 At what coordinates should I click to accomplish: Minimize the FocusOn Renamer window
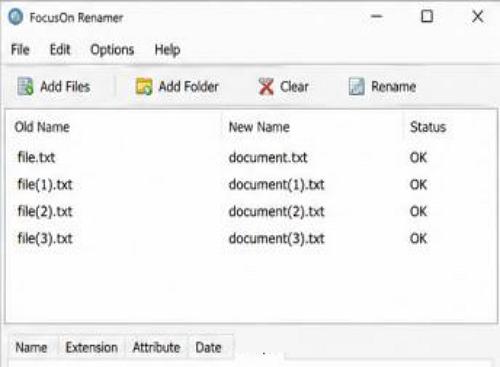click(377, 16)
